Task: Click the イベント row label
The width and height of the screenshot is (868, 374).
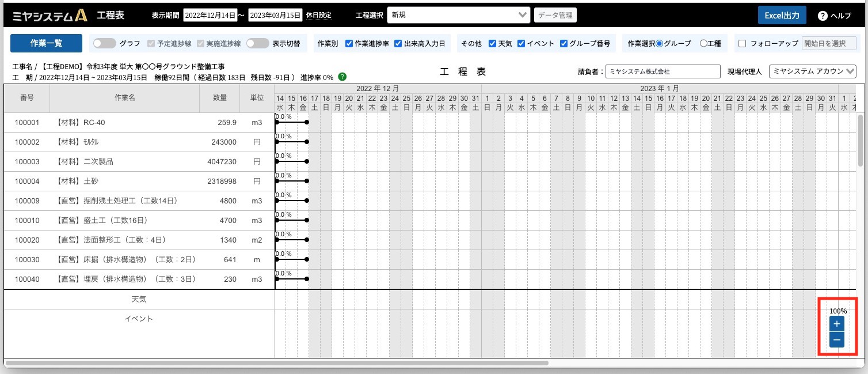Action: click(139, 319)
